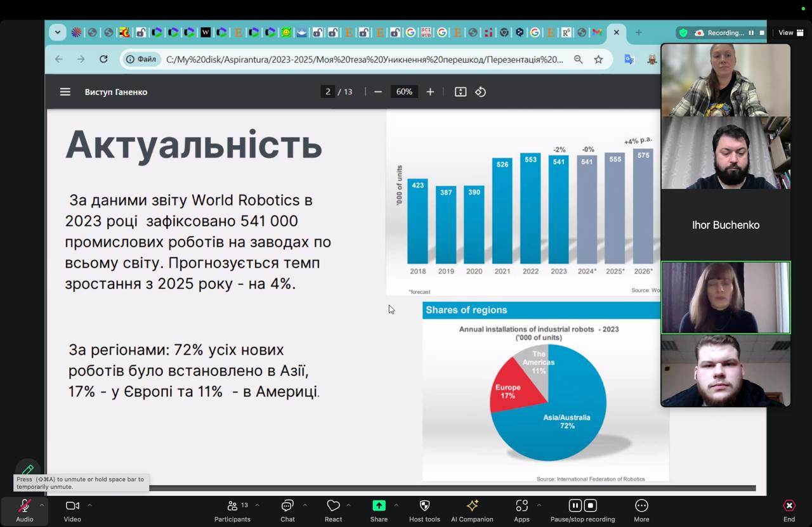Expand caret beside React

(x=348, y=505)
